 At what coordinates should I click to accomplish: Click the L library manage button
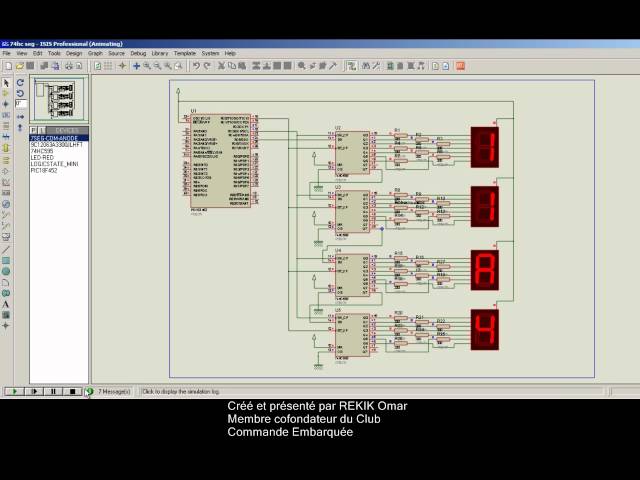pyautogui.click(x=42, y=130)
